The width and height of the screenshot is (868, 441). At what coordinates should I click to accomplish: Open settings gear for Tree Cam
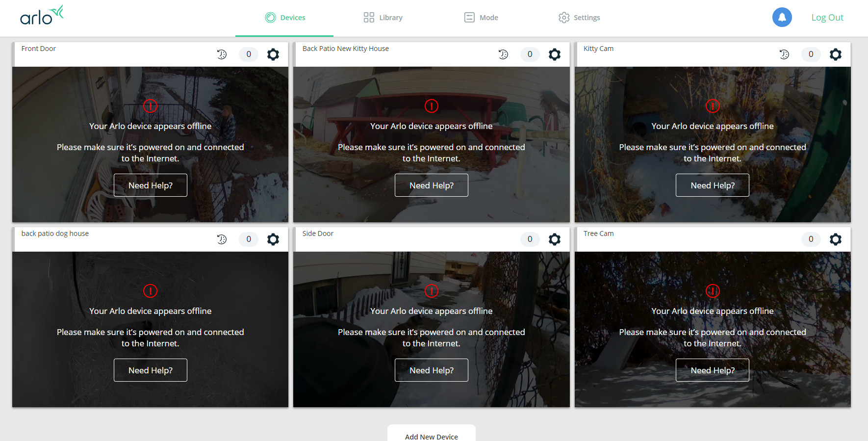pos(835,239)
